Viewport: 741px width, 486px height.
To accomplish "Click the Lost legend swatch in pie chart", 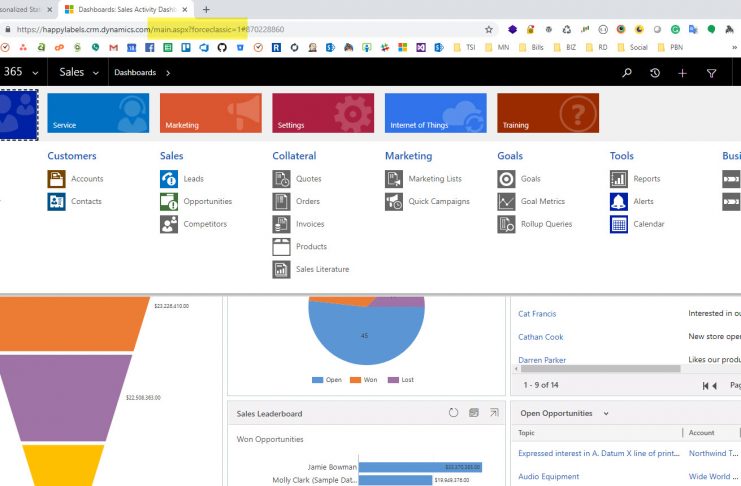I will 393,380.
